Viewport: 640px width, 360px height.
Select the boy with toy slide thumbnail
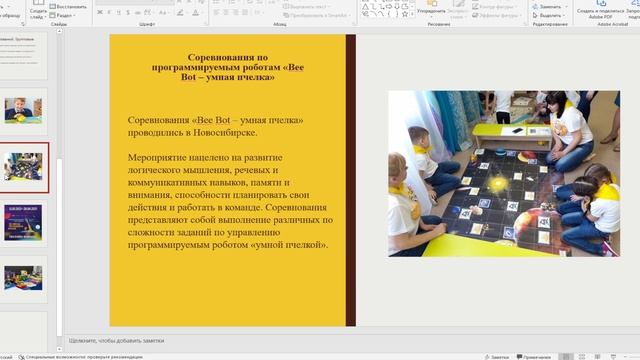point(23,110)
